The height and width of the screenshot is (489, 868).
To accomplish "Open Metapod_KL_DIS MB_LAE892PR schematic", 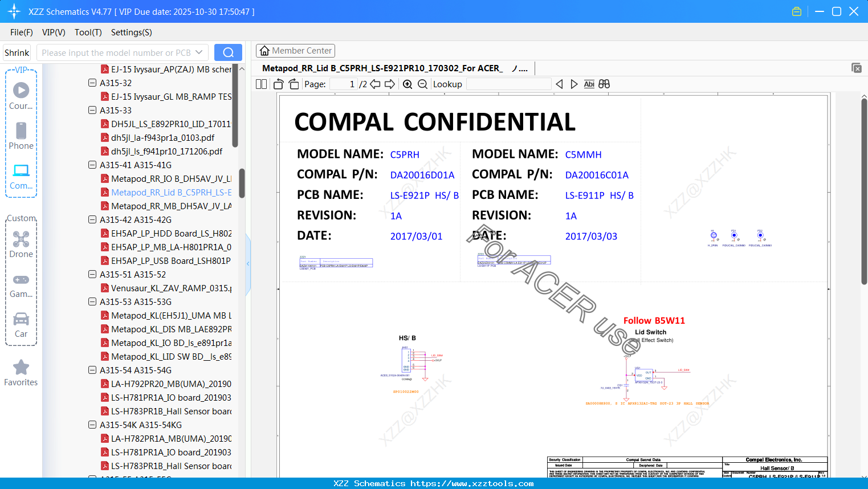I will tap(166, 329).
